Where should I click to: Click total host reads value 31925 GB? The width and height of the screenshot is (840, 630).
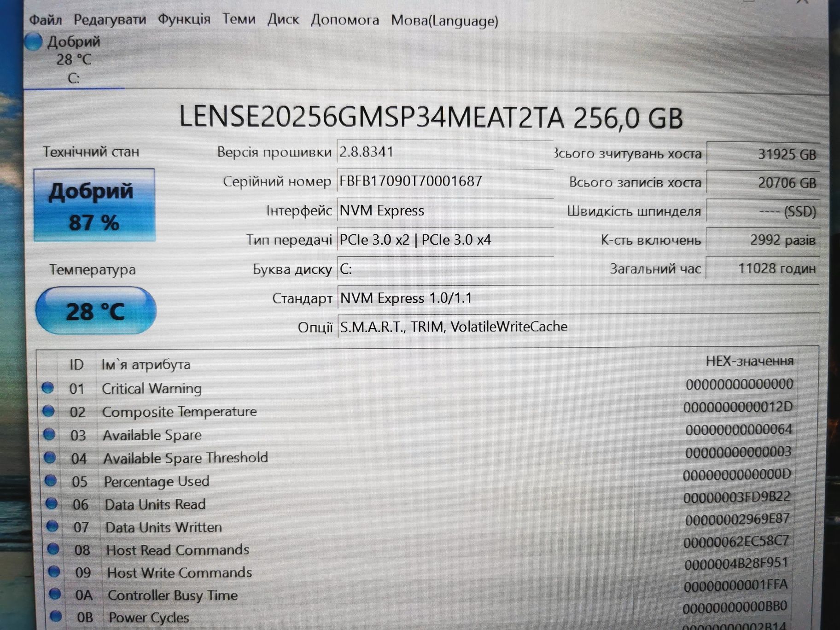click(763, 154)
